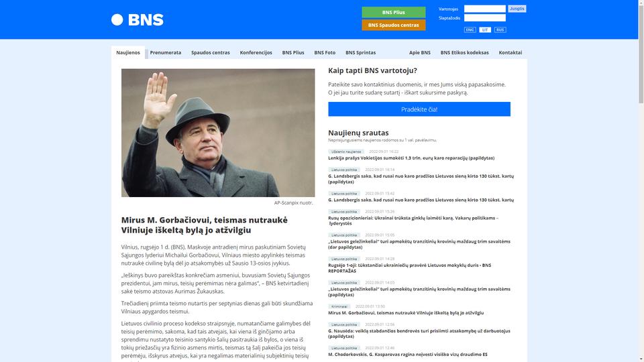Focus the Vartotojas username field
Viewport: 644px width, 362px height.
coord(484,9)
